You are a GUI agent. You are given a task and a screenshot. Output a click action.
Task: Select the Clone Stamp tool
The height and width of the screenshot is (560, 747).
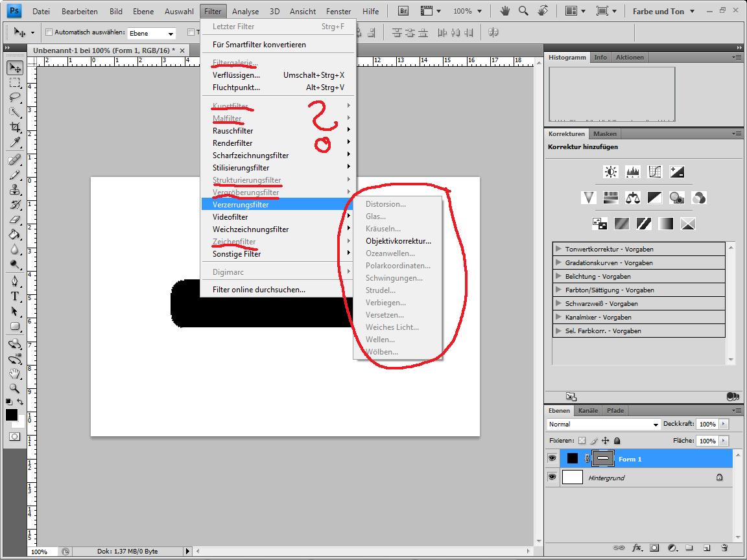click(15, 189)
